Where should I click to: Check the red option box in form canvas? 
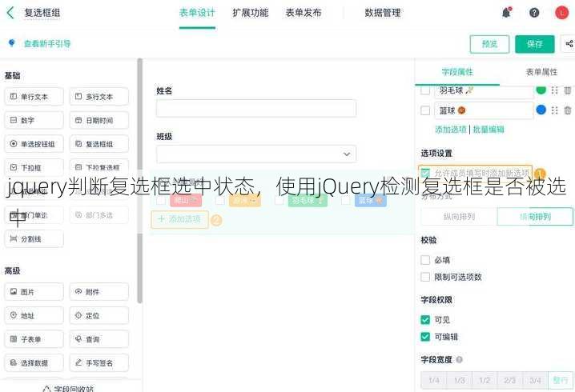pyautogui.click(x=161, y=200)
